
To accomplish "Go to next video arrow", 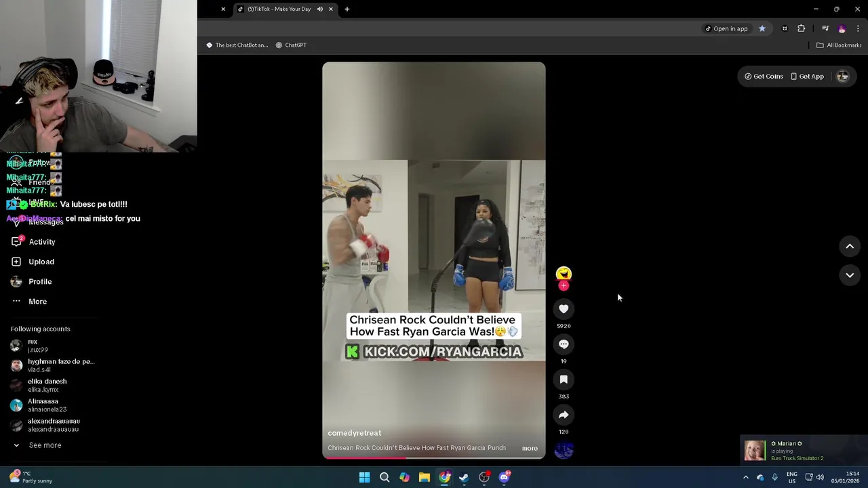I will tap(850, 275).
